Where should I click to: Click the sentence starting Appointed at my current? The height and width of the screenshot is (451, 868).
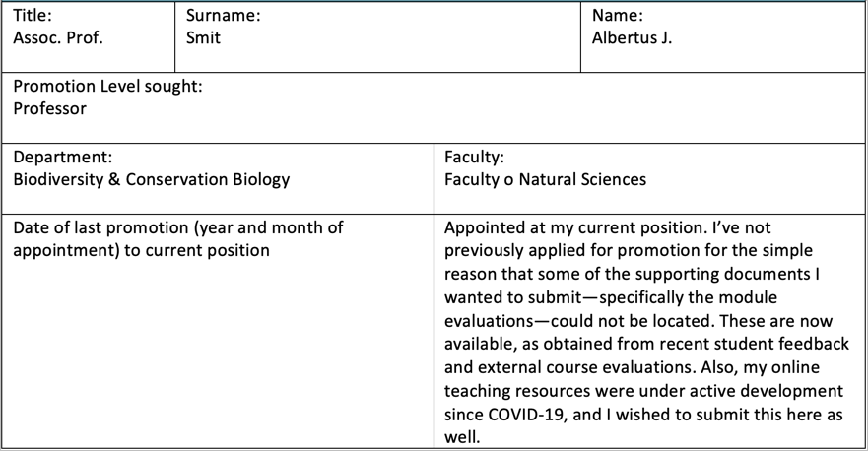(573, 228)
